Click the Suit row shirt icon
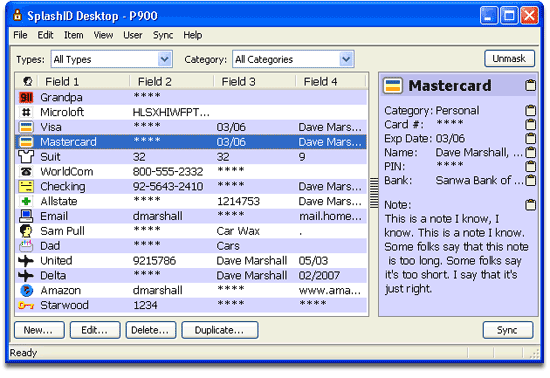Image resolution: width=550 pixels, height=378 pixels. tap(26, 157)
